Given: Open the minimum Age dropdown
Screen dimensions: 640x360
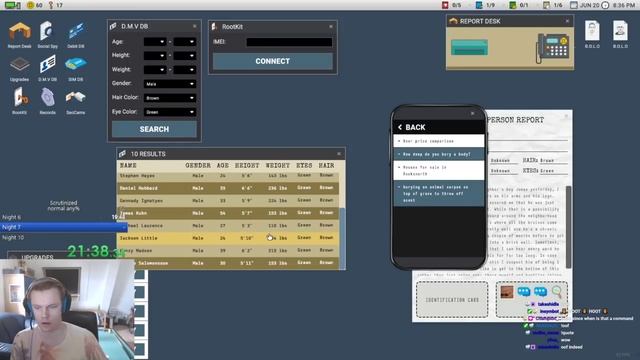Looking at the screenshot, I should pyautogui.click(x=155, y=42).
